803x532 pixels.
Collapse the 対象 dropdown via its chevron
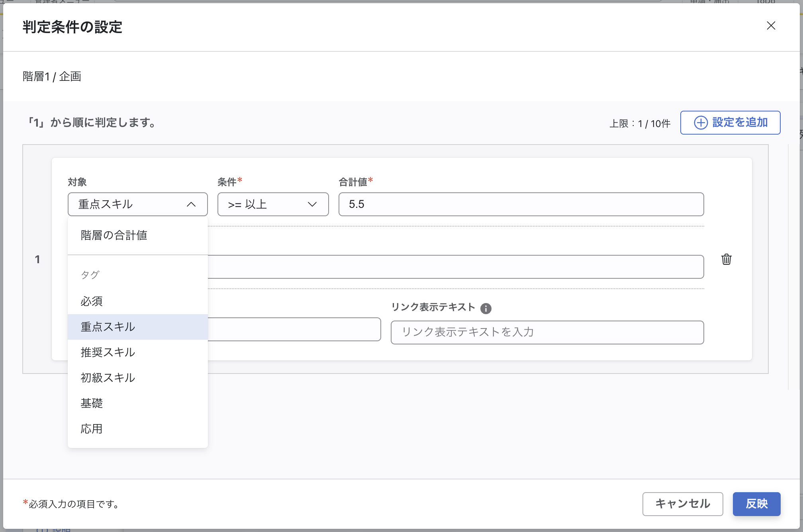pos(192,205)
